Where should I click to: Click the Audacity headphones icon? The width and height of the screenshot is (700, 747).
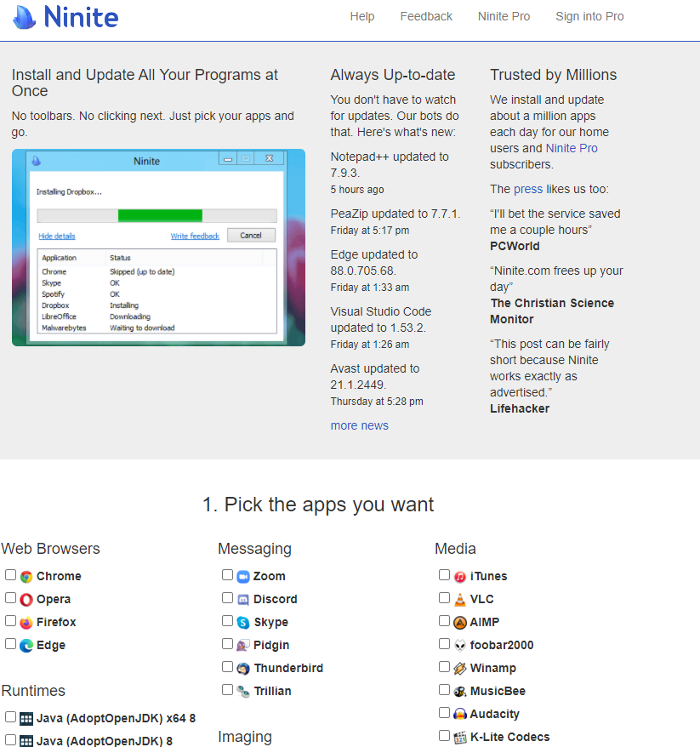click(460, 714)
